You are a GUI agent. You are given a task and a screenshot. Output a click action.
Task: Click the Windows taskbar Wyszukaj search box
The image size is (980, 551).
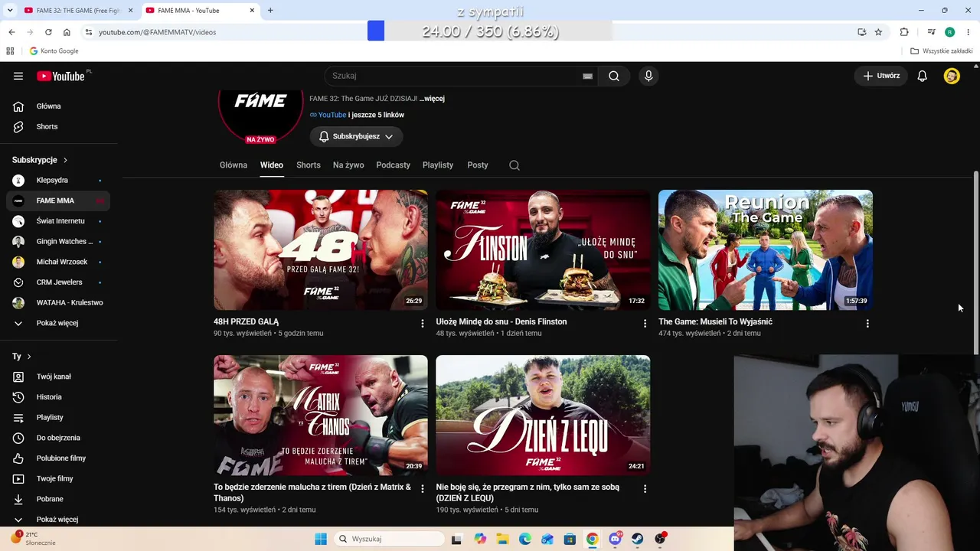point(389,539)
